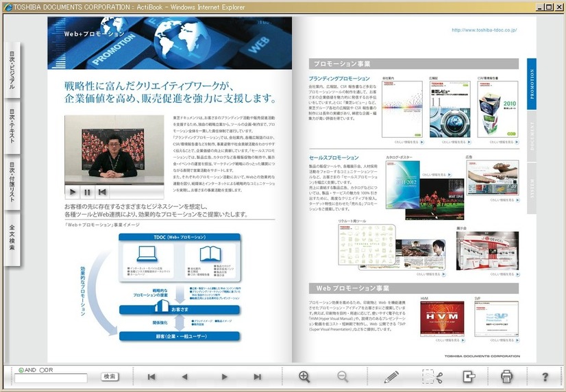The image size is (566, 392).
Task: Click the 検索 search button
Action: click(x=110, y=376)
